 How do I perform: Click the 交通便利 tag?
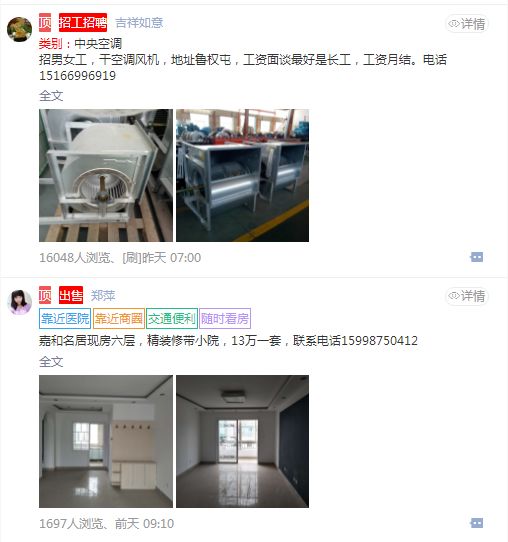pyautogui.click(x=172, y=318)
